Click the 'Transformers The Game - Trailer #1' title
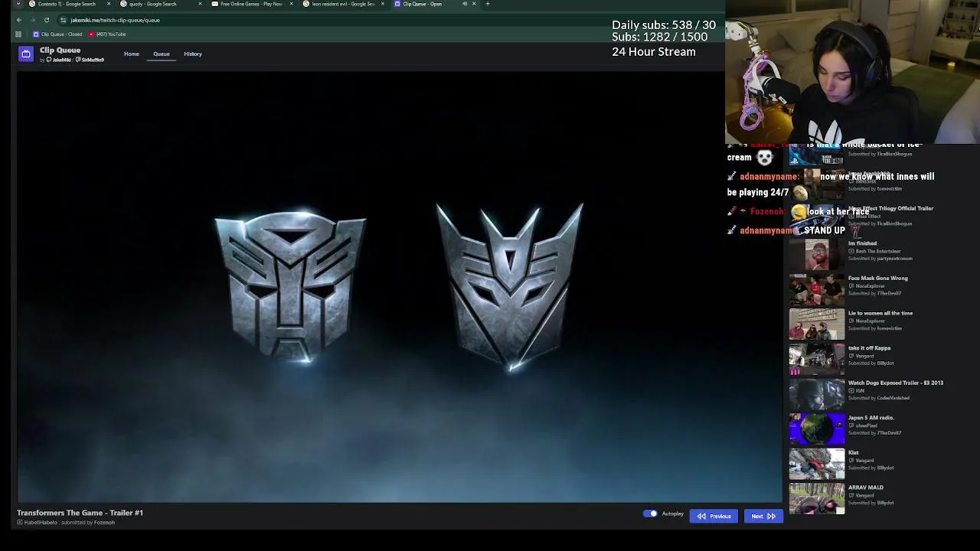Image resolution: width=980 pixels, height=551 pixels. pos(80,513)
